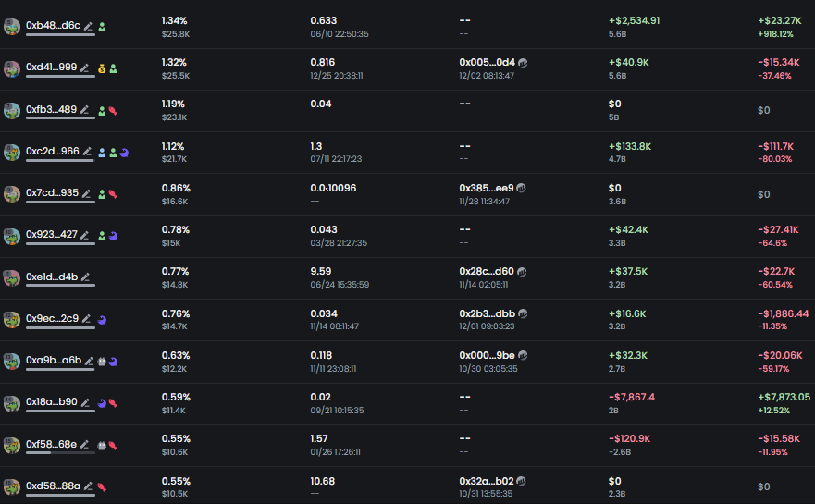Screen dimensions: 815x504
Task: Click the blue person icon on 0xc2d...966
Action: coord(102,153)
